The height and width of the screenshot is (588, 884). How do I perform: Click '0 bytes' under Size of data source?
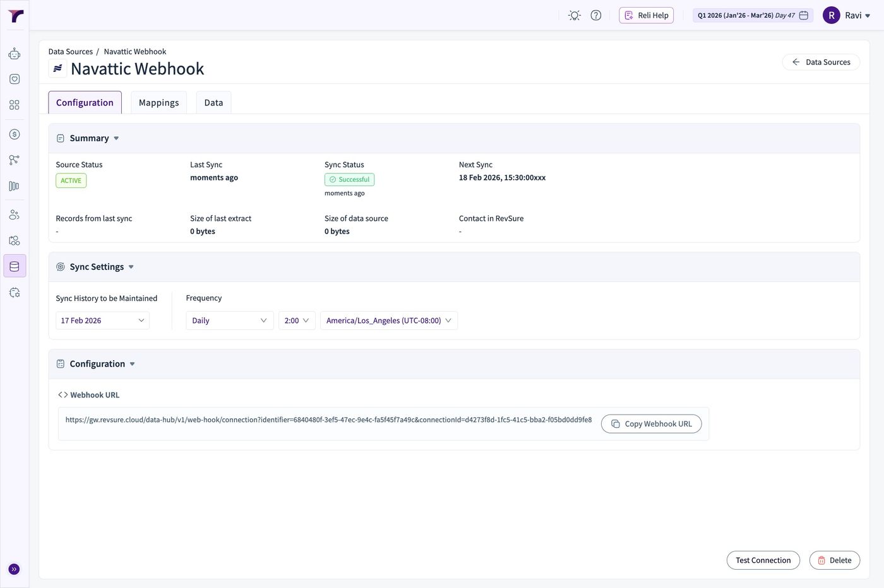pos(337,232)
